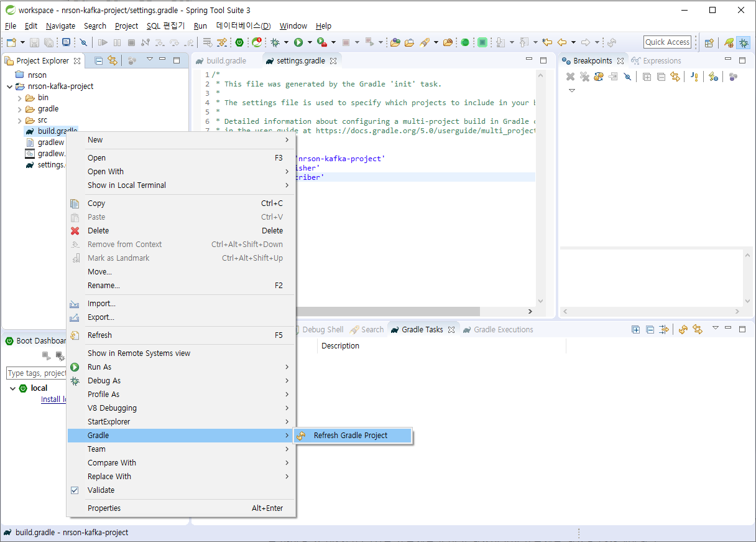Click the Spring relaunch icon with red badge
The width and height of the screenshot is (756, 542).
click(257, 42)
